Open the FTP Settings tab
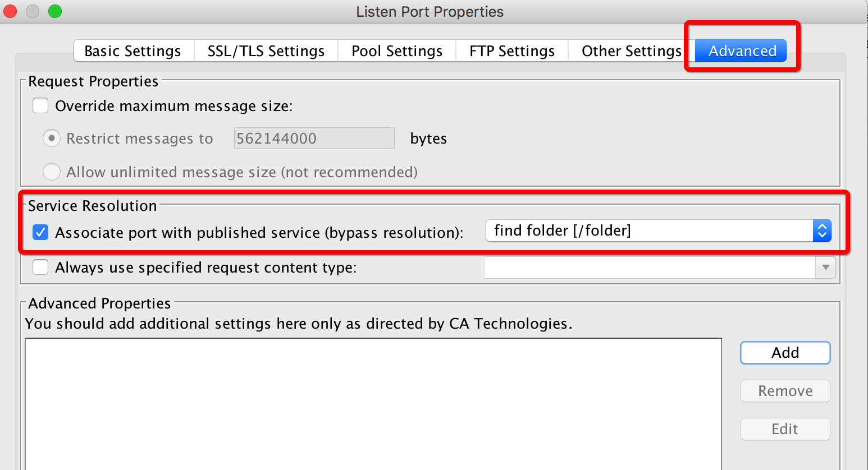 coord(511,50)
